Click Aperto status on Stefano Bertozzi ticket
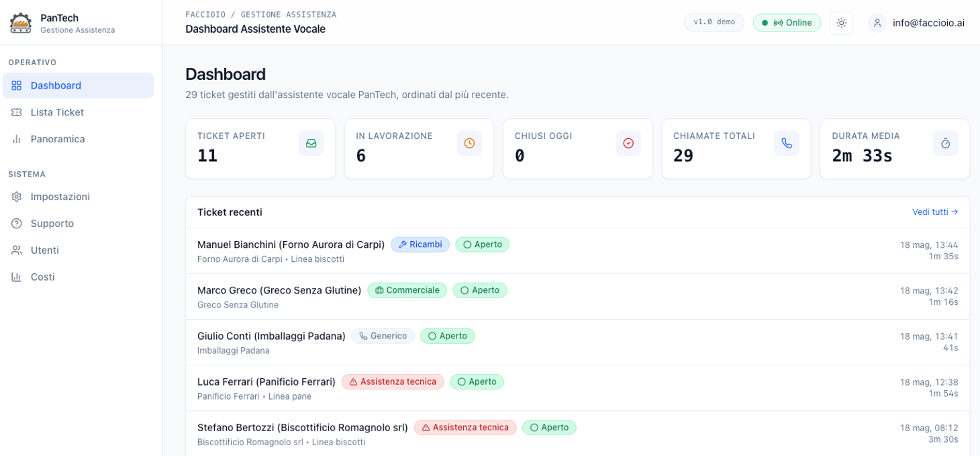The image size is (980, 456). pyautogui.click(x=549, y=427)
